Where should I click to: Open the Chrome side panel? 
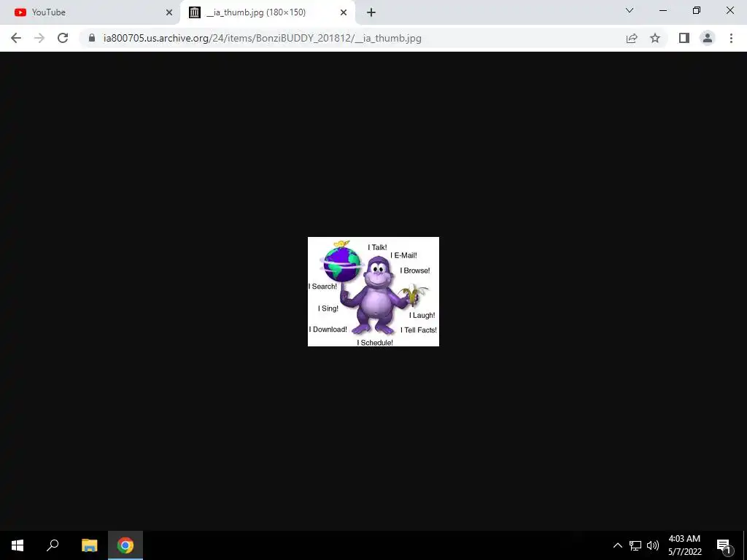tap(684, 38)
